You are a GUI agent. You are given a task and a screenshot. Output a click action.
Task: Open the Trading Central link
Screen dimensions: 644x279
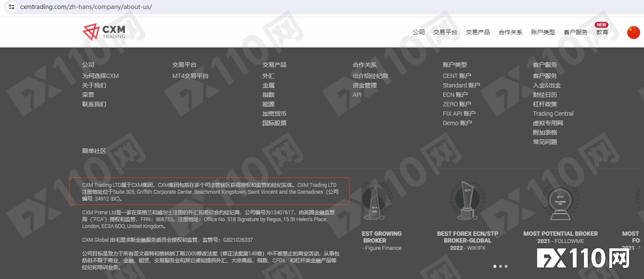click(553, 114)
